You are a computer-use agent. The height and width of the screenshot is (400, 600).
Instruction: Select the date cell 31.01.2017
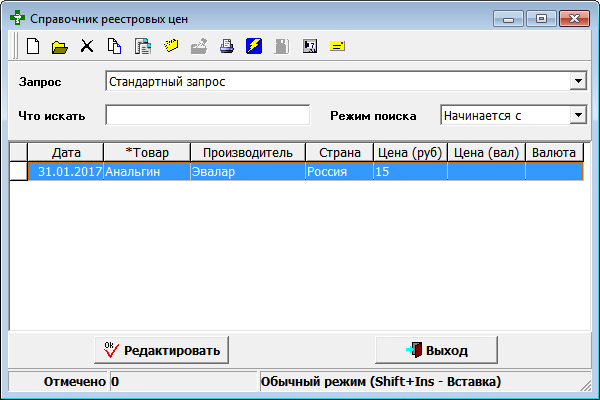click(66, 171)
